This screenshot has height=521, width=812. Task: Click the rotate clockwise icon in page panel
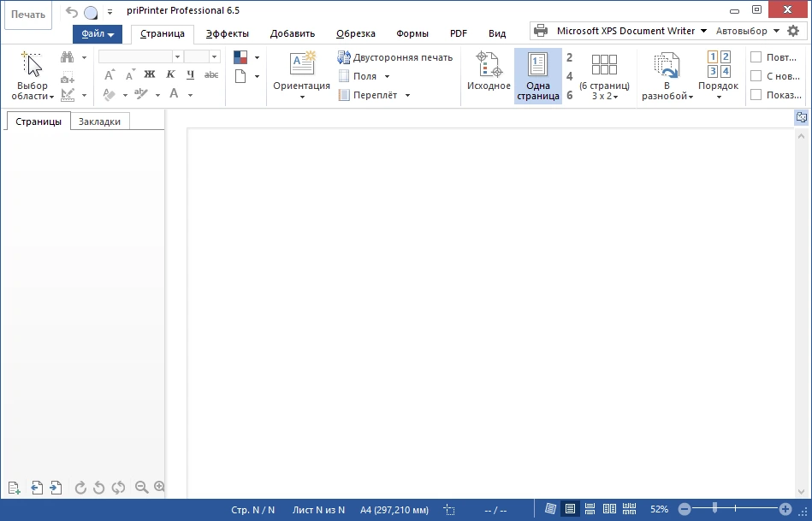pos(80,488)
